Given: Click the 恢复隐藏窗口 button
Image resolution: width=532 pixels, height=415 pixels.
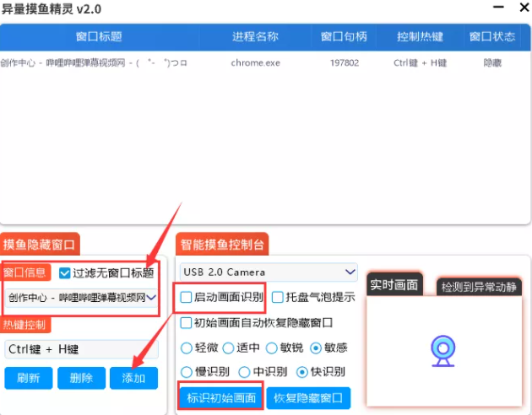Looking at the screenshot, I should (x=308, y=397).
